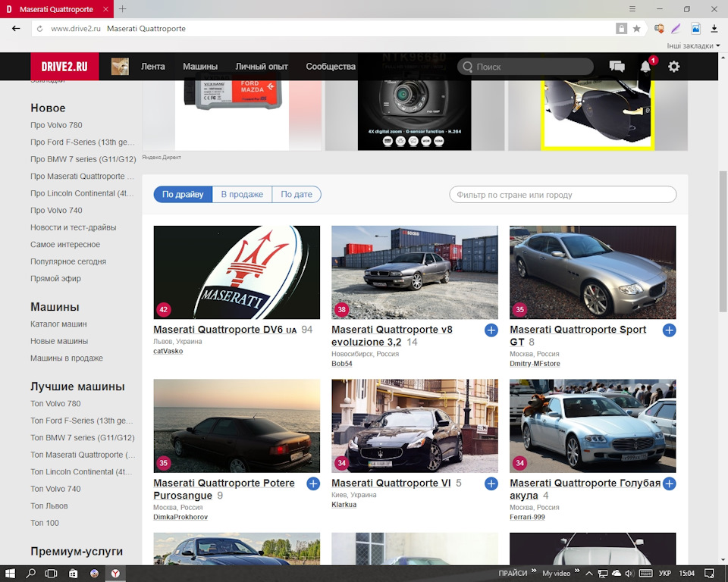
Task: Follow Maserati Quattroporte v8 evoluzione with plus
Action: 491,330
